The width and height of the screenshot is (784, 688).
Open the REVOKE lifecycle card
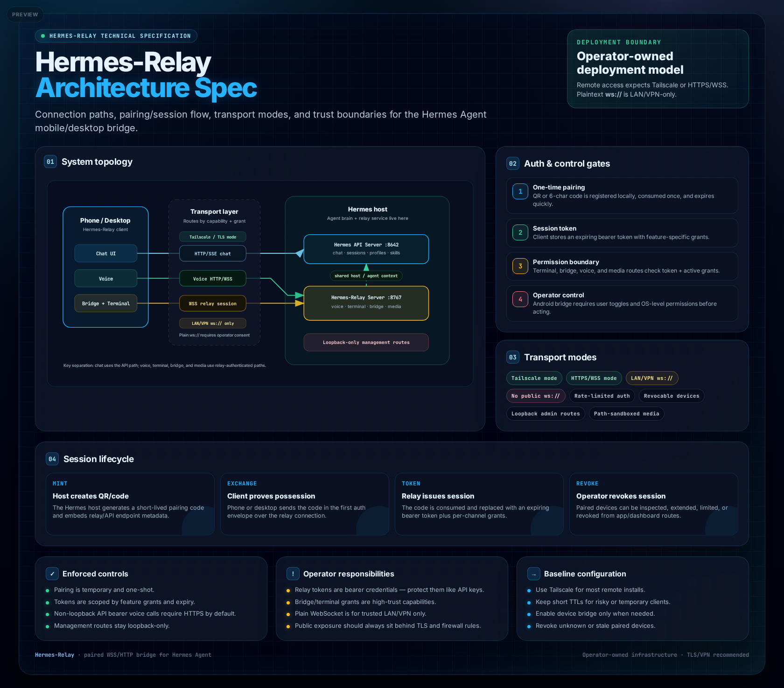(654, 504)
